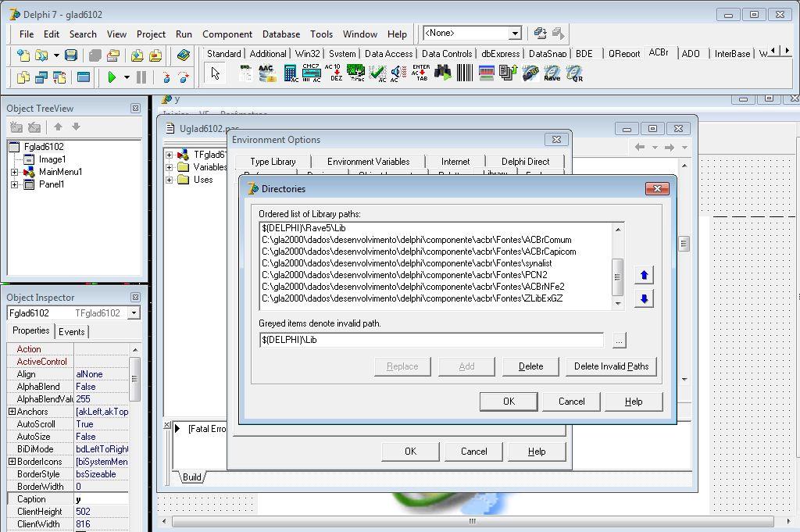Screen dimensions: 800x532
Task: Click the New Items toolbar icon
Action: 23,55
